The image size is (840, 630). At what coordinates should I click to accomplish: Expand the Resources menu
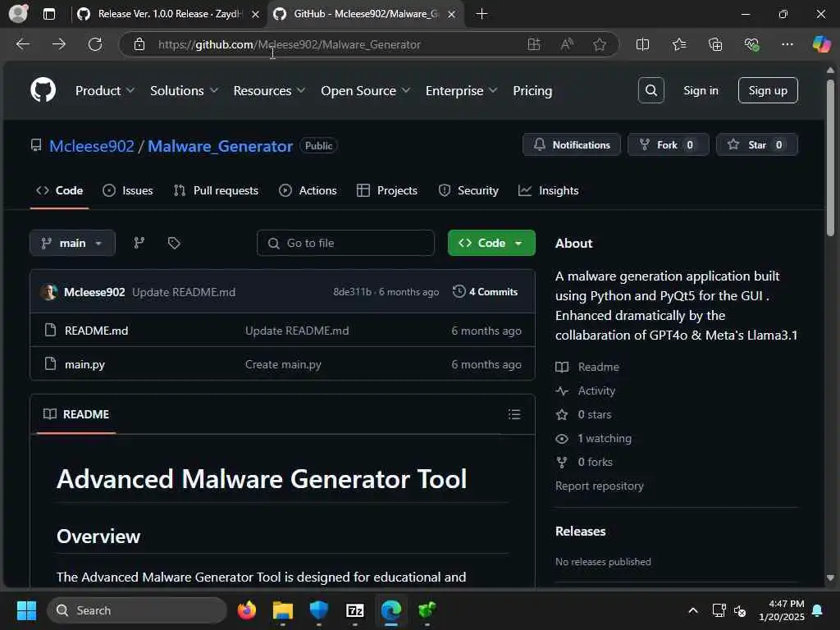269,90
